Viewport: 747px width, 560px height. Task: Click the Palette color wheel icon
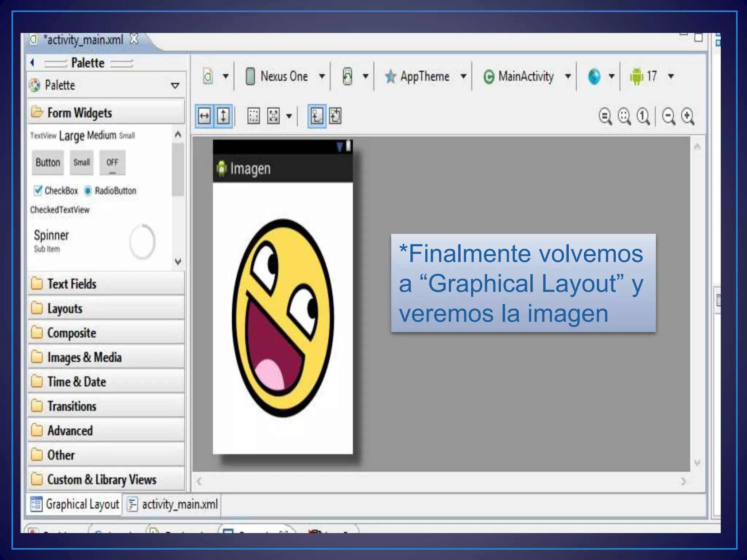[35, 85]
